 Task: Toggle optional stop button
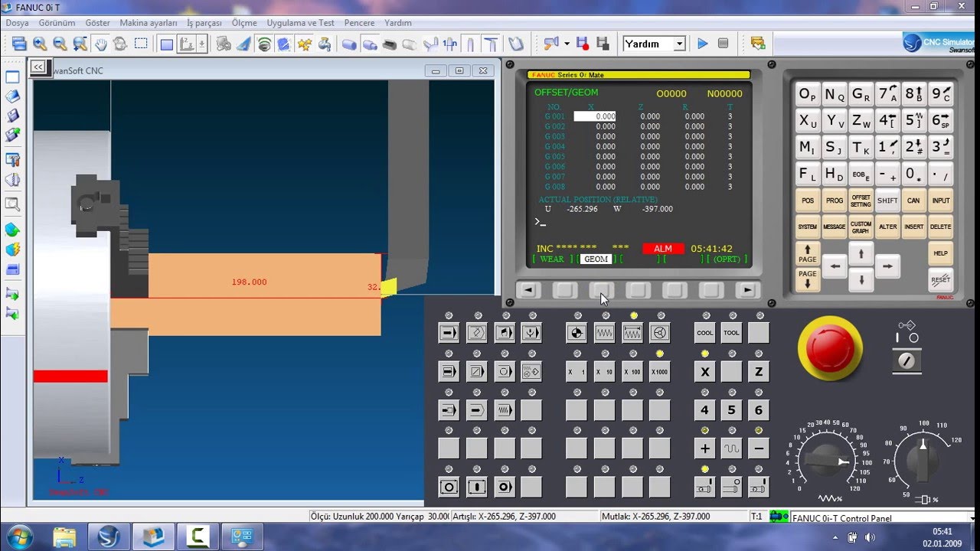[504, 372]
